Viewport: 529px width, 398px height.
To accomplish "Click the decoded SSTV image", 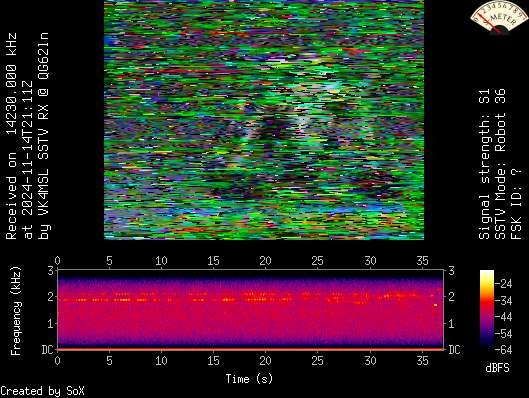I will (264, 120).
